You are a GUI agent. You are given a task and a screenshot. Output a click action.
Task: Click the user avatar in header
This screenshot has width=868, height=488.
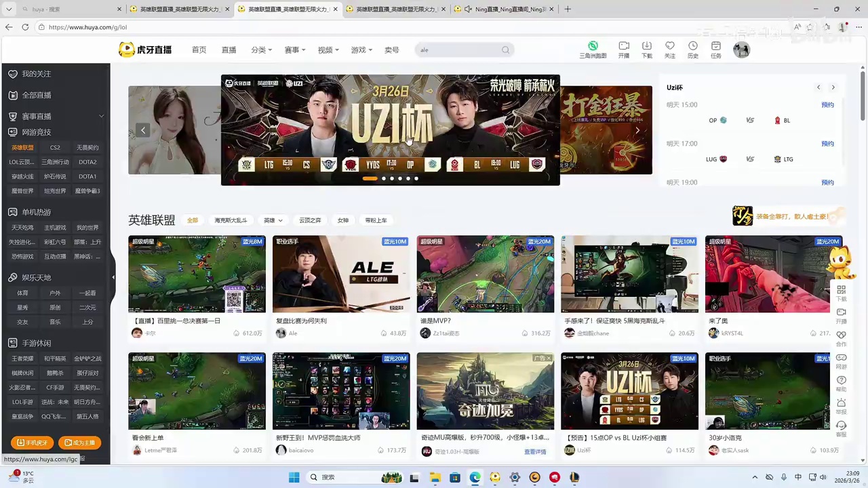tap(741, 49)
